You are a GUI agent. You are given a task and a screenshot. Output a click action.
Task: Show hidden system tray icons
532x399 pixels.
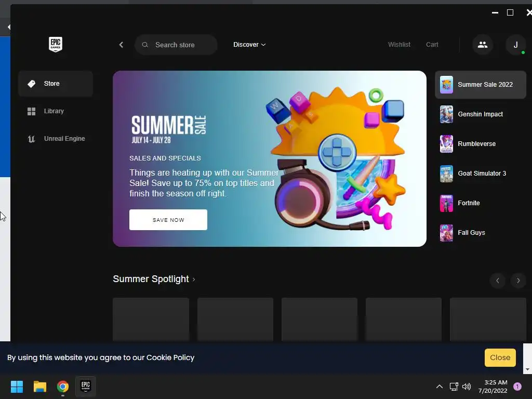440,387
